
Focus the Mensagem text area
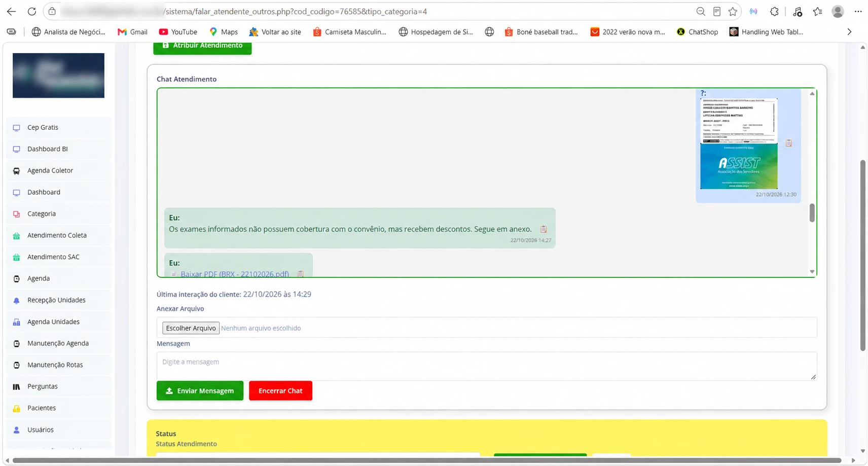click(487, 366)
